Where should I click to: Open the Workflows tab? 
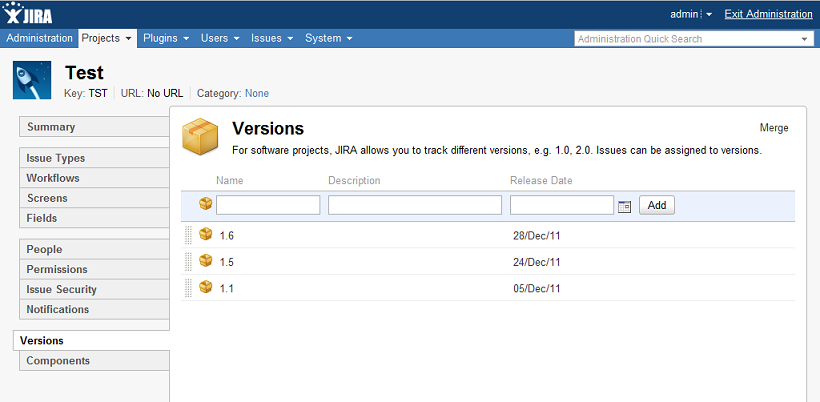(x=94, y=178)
